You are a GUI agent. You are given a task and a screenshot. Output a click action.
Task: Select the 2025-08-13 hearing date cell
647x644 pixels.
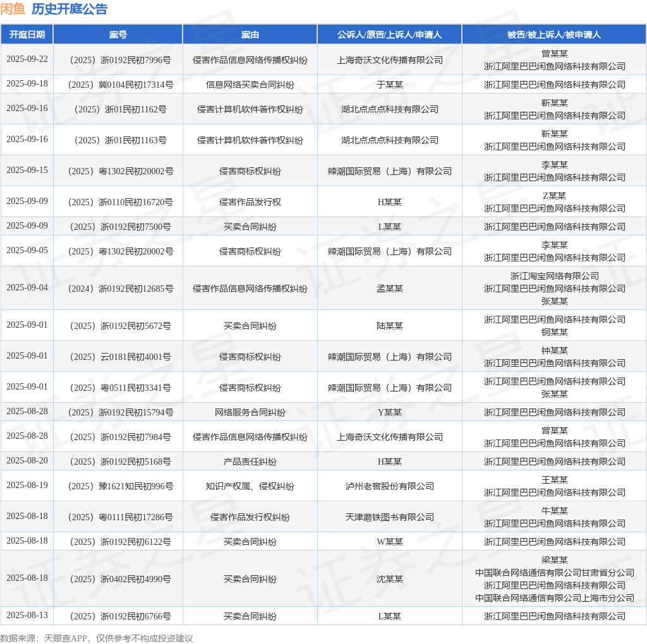(x=27, y=616)
